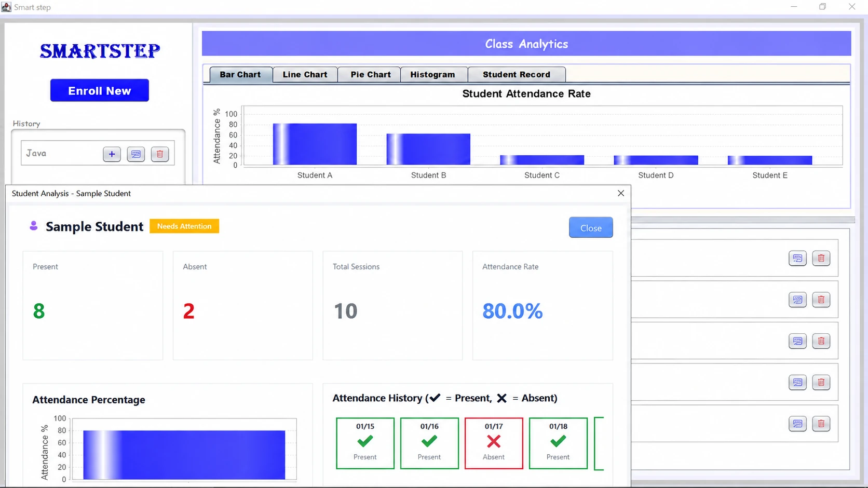Viewport: 868px width, 488px height.
Task: Close Student Analysis dialog with X
Action: [621, 193]
